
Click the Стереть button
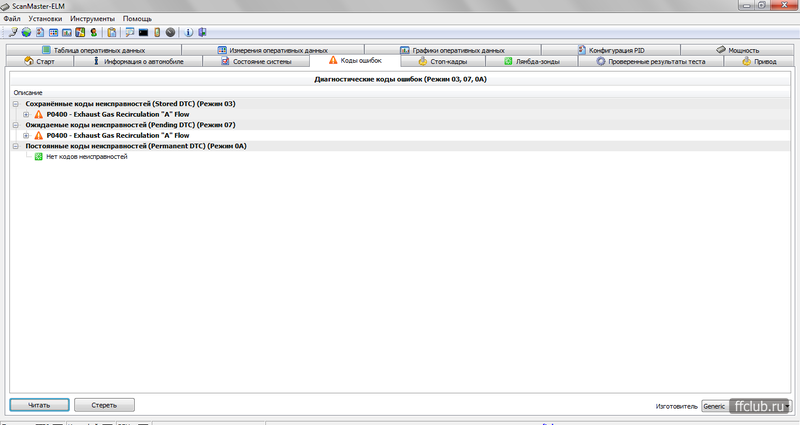point(104,405)
